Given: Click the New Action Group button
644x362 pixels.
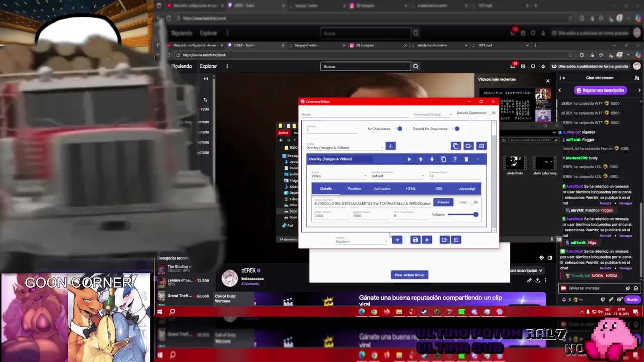Looking at the screenshot, I should click(410, 275).
